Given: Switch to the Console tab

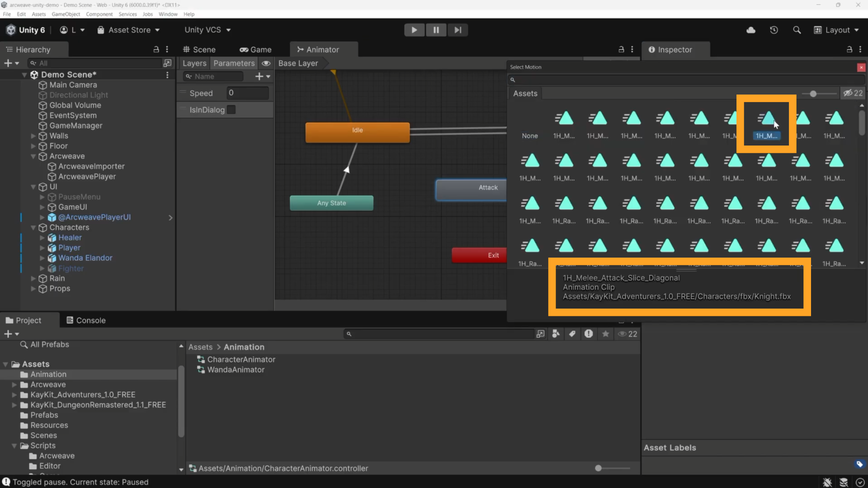Looking at the screenshot, I should coord(86,320).
